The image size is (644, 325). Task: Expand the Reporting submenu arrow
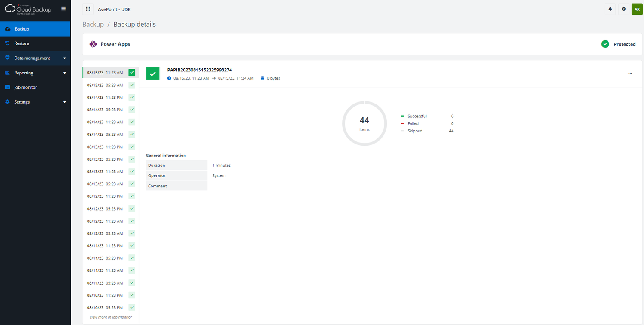[x=64, y=73]
